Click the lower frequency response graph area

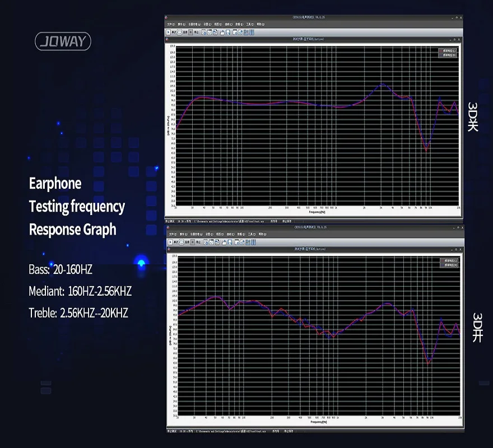click(319, 336)
